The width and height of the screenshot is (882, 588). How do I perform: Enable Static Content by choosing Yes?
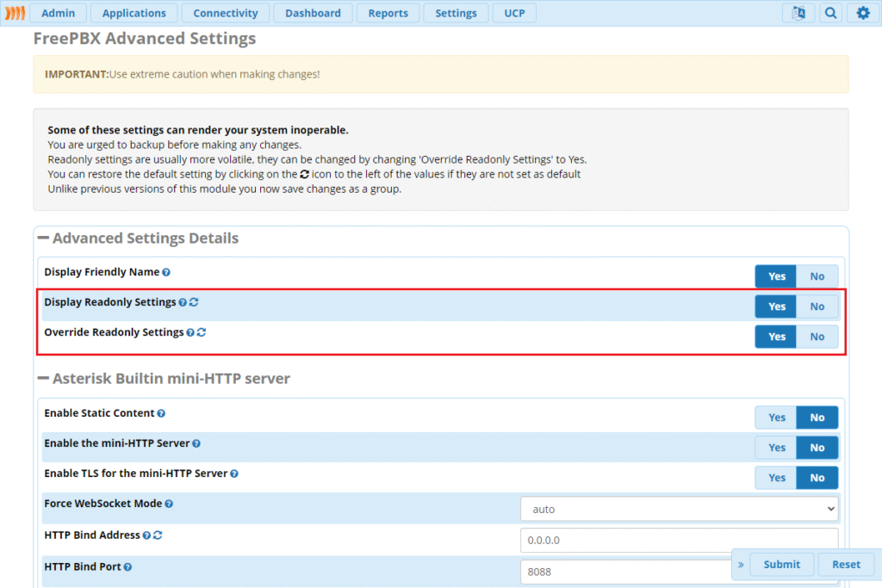[x=776, y=418]
